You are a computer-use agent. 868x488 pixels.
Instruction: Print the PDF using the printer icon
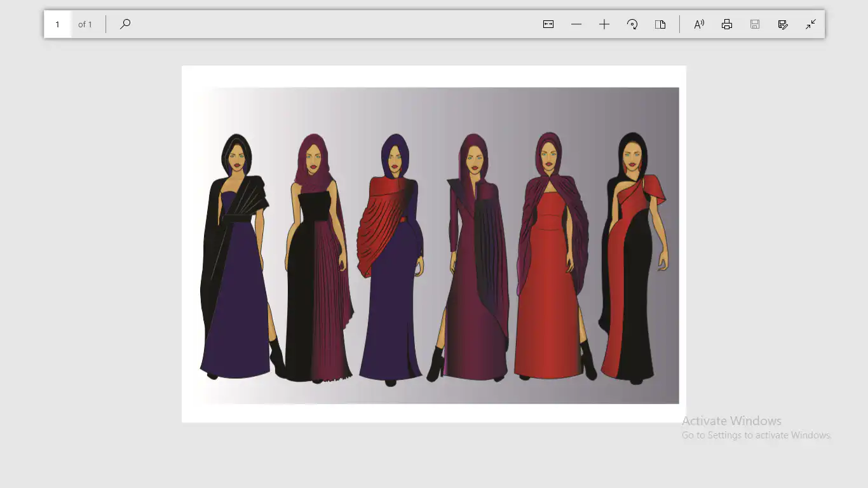point(727,24)
